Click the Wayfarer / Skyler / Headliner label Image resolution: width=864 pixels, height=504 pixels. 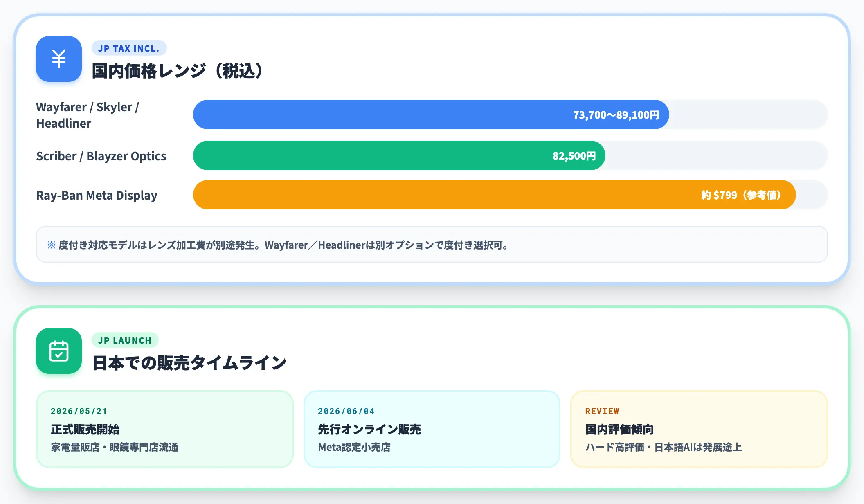(x=88, y=115)
